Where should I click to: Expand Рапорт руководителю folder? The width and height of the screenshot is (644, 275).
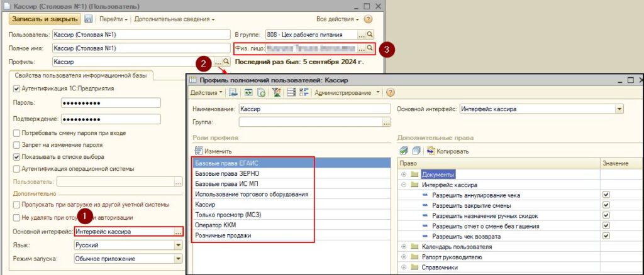pyautogui.click(x=404, y=257)
